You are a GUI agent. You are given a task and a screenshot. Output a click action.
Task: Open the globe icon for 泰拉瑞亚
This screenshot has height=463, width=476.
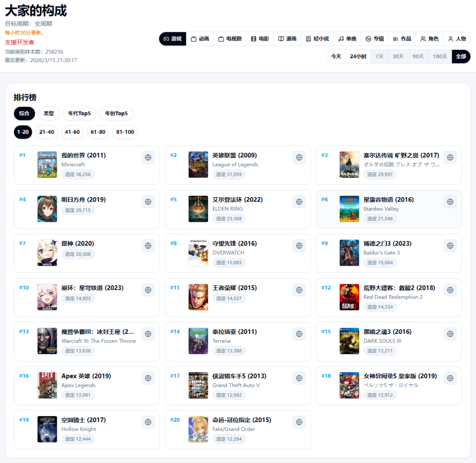(299, 334)
